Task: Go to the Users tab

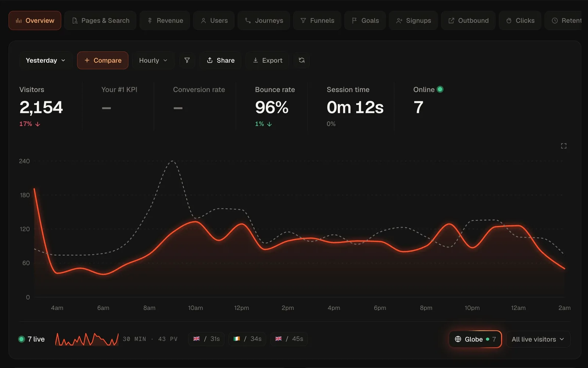Action: tap(214, 21)
